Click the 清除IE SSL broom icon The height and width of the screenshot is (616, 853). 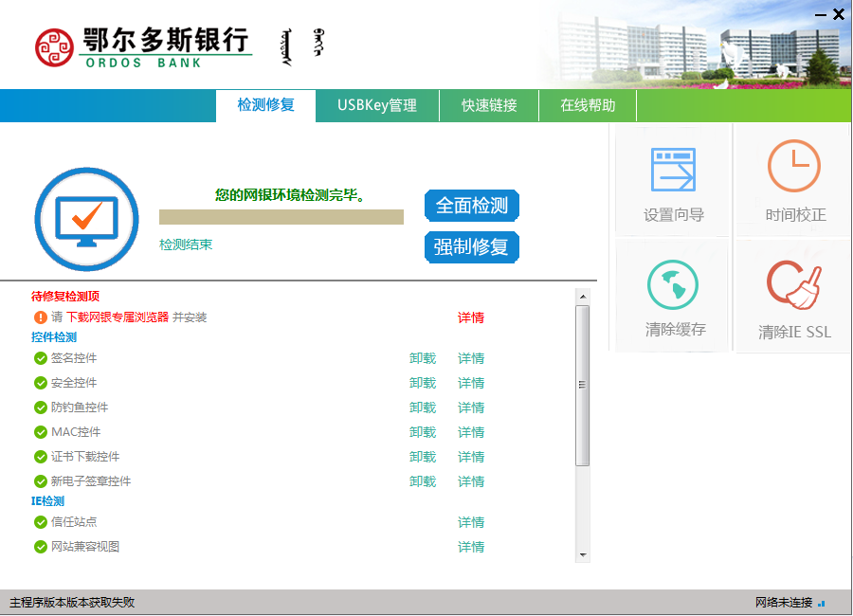point(794,285)
